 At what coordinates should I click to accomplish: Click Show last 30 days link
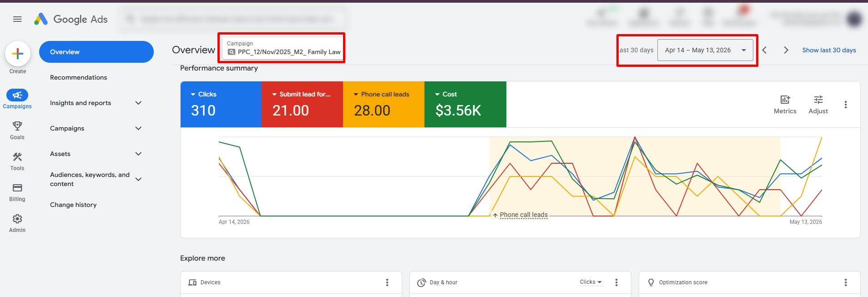(x=829, y=50)
